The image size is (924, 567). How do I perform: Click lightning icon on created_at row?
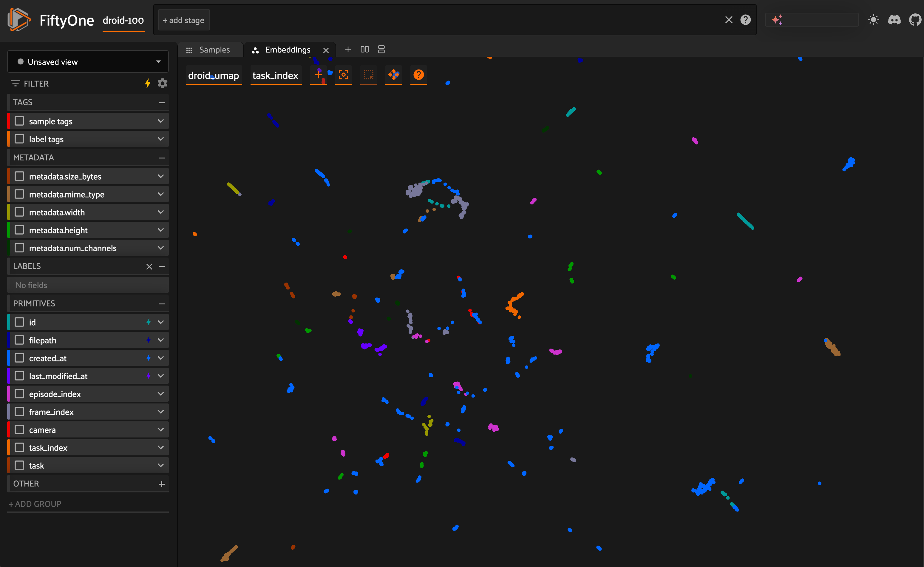point(149,358)
